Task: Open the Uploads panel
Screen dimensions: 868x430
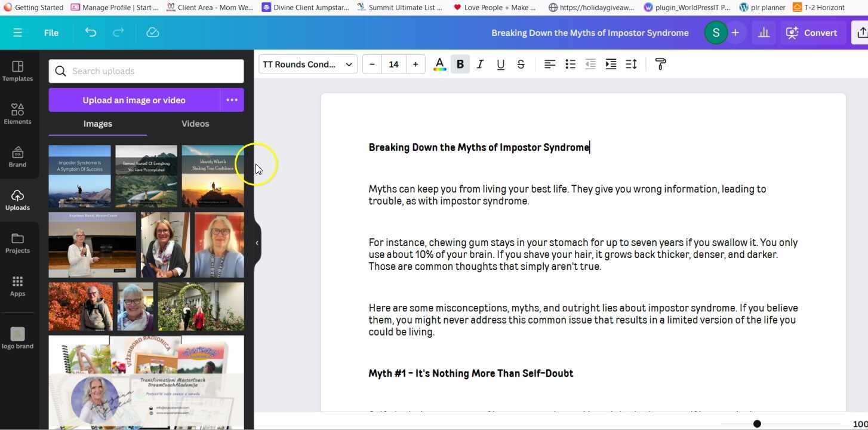Action: tap(17, 200)
